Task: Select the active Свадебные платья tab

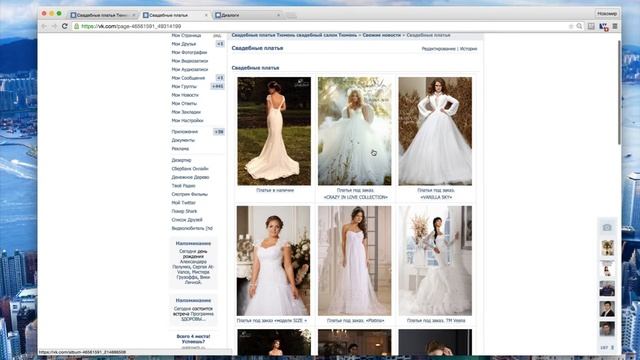Action: [x=175, y=15]
